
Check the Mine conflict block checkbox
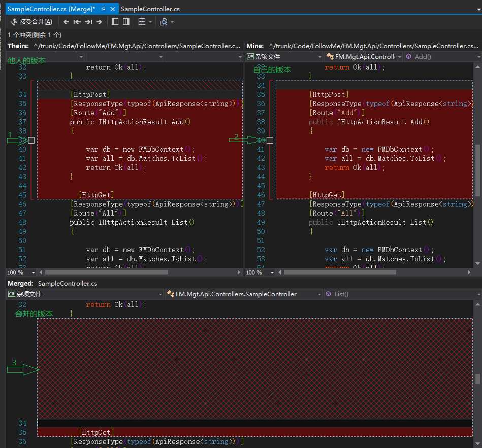click(270, 141)
